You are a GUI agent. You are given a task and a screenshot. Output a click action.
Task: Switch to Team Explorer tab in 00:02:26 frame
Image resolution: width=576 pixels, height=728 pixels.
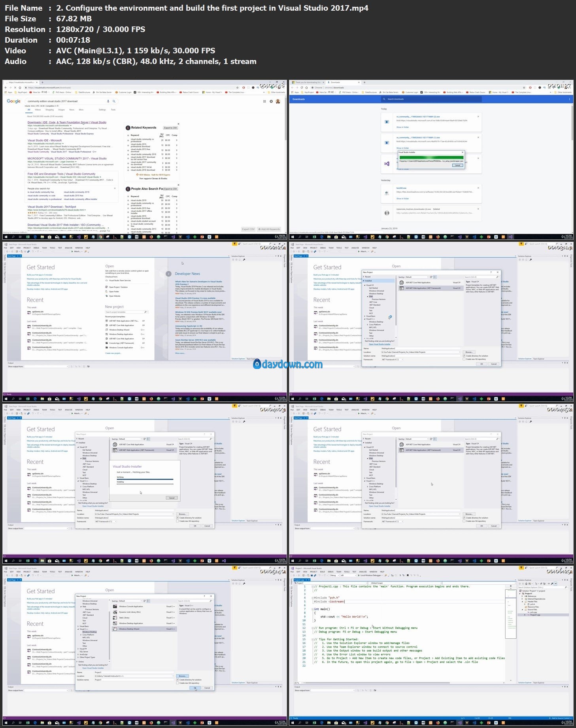pyautogui.click(x=252, y=359)
